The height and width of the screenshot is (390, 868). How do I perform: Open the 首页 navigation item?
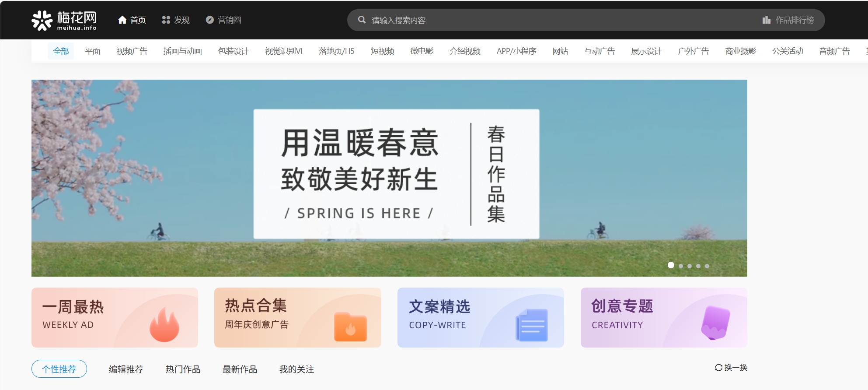132,20
